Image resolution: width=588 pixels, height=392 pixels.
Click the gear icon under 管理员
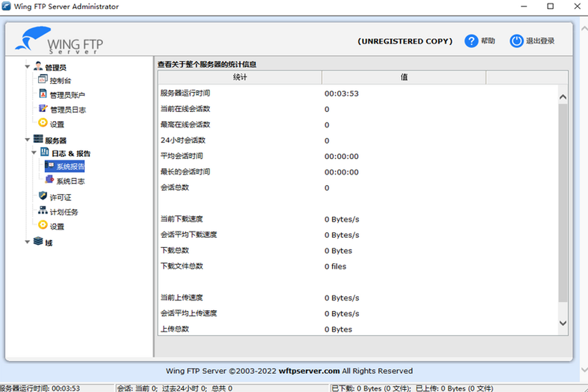coord(43,123)
